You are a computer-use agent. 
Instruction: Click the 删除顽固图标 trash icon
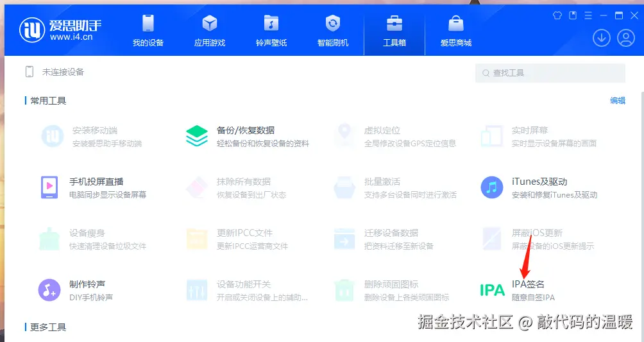[x=344, y=290]
